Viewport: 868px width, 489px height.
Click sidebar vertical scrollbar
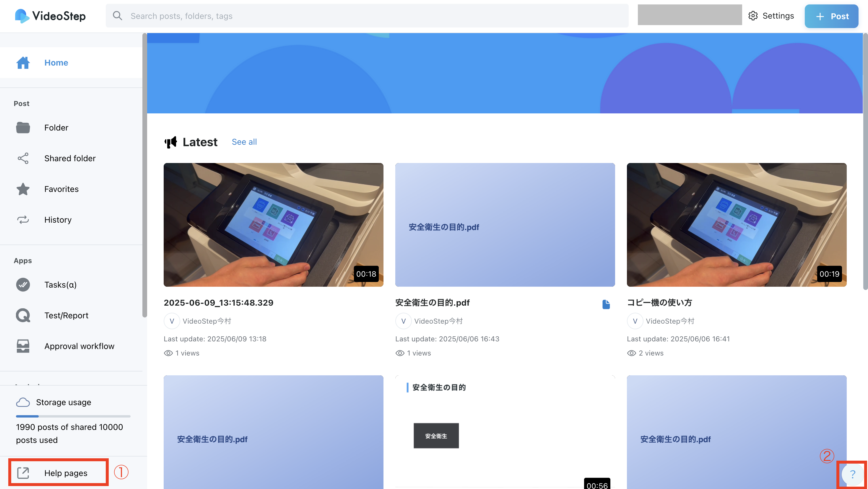tap(144, 175)
